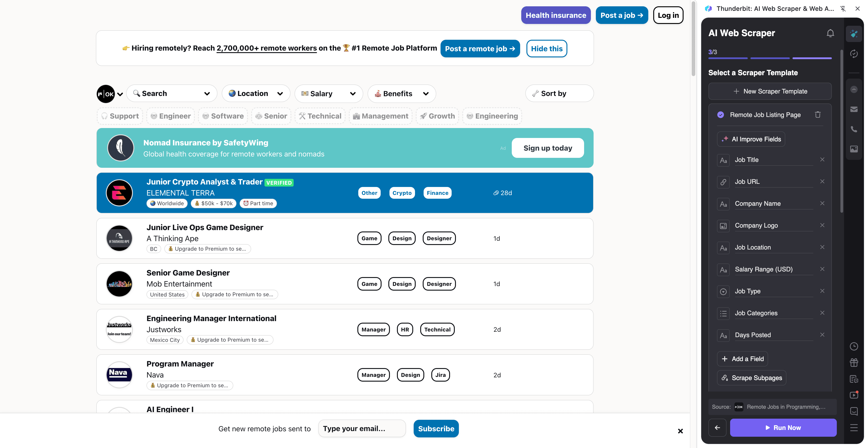Click the email subscription input field
868x448 pixels.
pyautogui.click(x=362, y=429)
